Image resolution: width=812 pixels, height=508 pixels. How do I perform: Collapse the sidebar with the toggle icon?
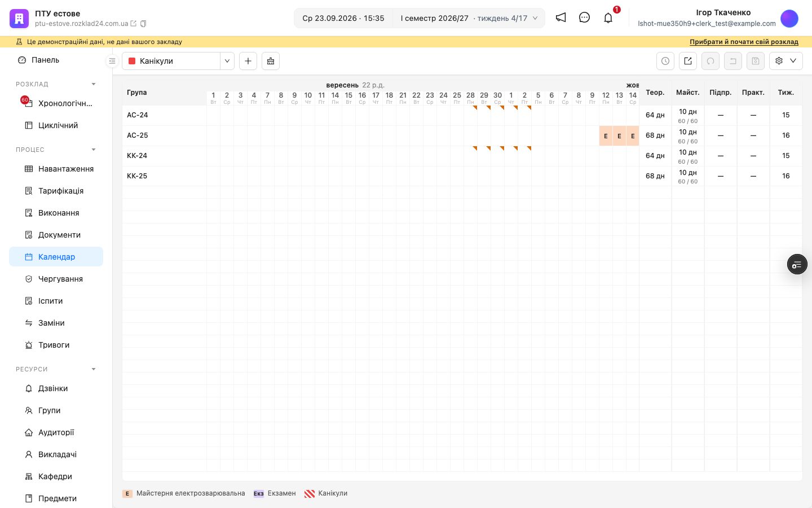point(112,61)
